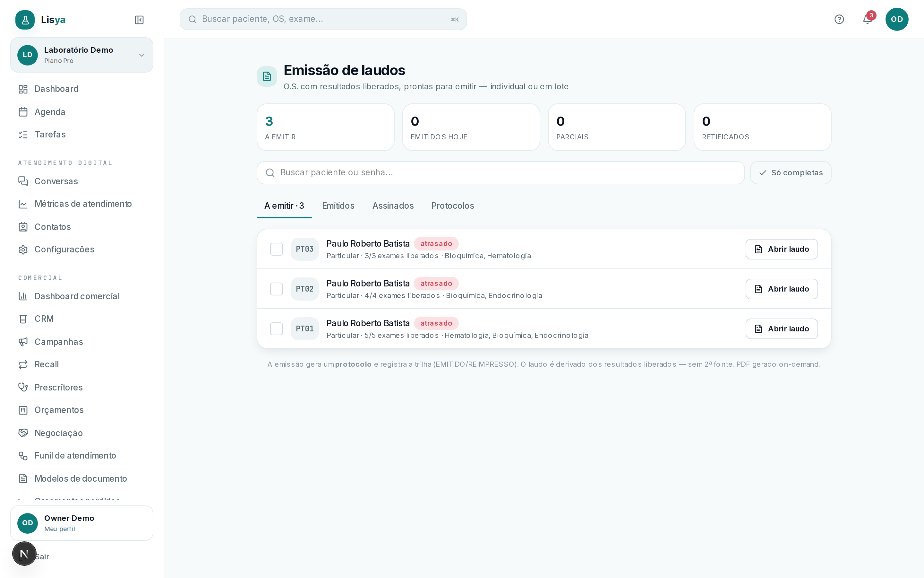The image size is (924, 578).
Task: Click the RETIFICADOS count card
Action: (x=762, y=127)
